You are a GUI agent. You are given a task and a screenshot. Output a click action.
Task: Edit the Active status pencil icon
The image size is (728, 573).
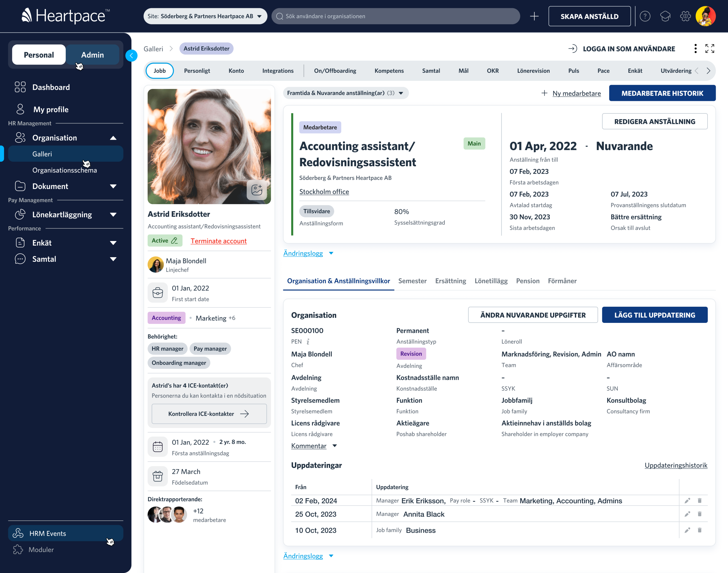174,240
